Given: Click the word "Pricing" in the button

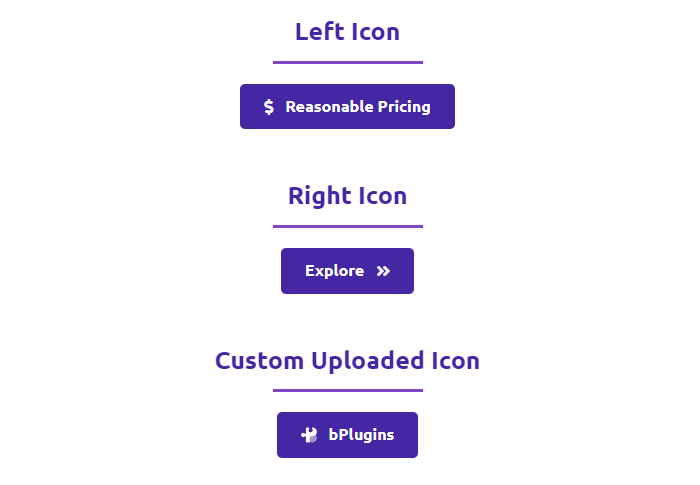Looking at the screenshot, I should 404,107.
